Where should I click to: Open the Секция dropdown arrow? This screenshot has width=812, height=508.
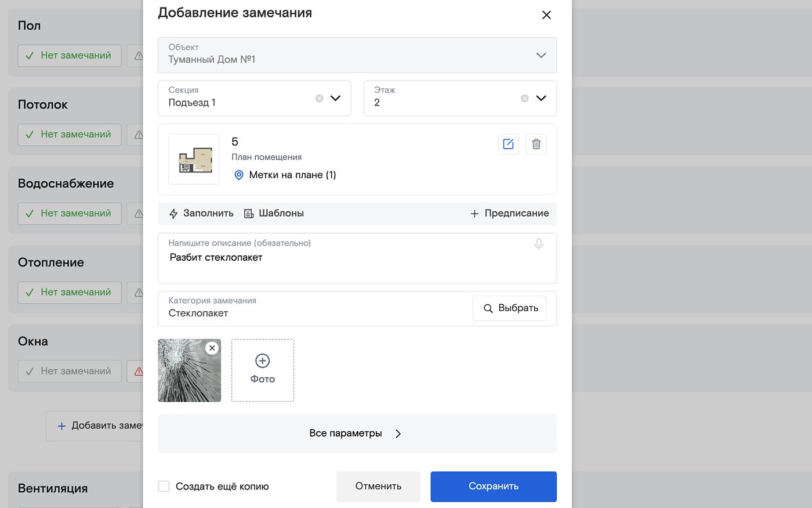pos(335,98)
